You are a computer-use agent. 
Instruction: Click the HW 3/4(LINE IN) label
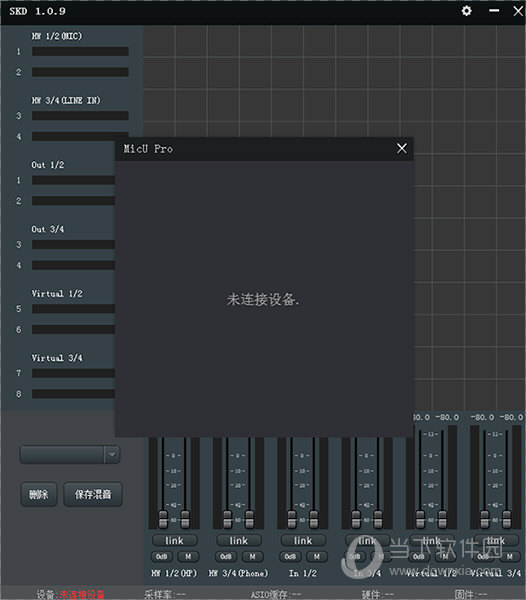pos(66,100)
